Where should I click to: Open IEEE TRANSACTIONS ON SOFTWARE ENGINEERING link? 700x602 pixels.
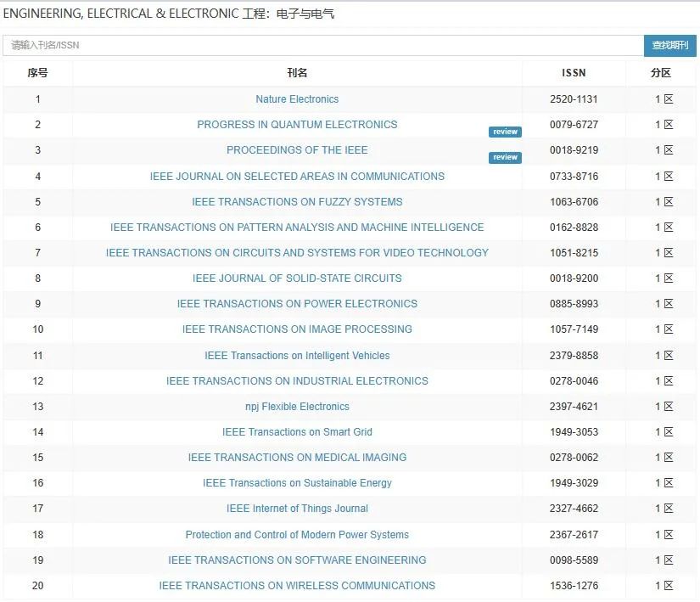tap(297, 560)
